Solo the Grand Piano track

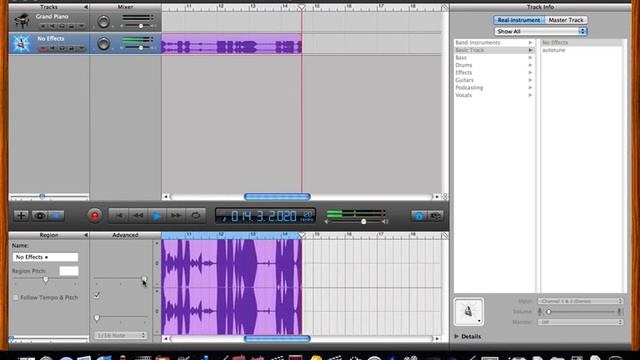pyautogui.click(x=62, y=26)
